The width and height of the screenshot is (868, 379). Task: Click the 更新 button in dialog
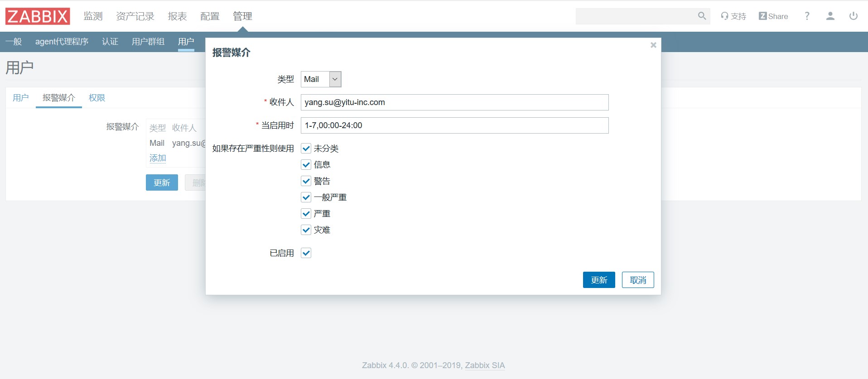click(598, 280)
